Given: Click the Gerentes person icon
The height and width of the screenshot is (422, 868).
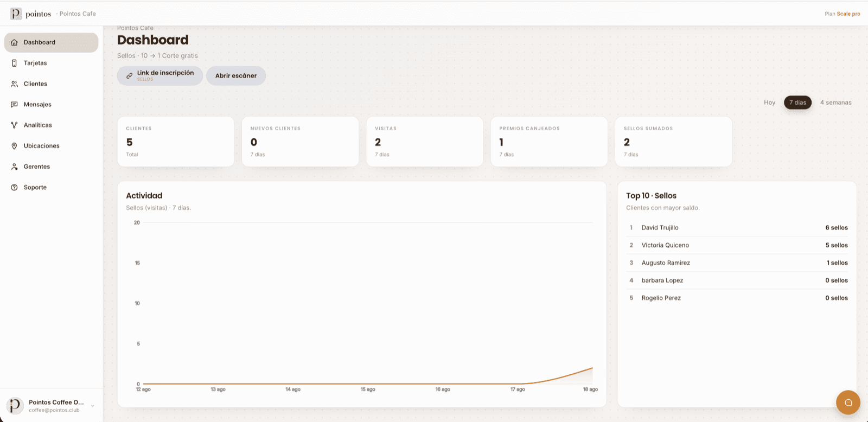Looking at the screenshot, I should pos(15,167).
